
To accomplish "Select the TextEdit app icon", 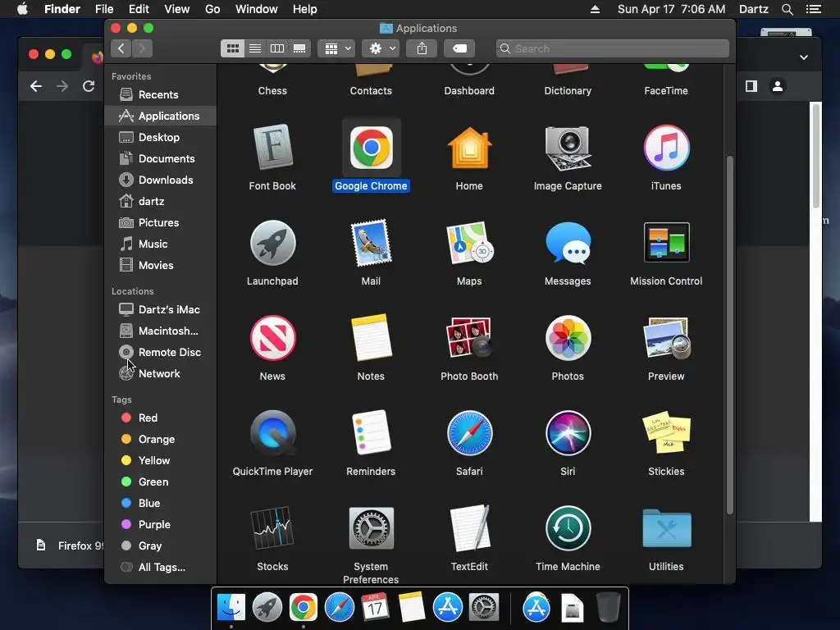I will (x=469, y=528).
